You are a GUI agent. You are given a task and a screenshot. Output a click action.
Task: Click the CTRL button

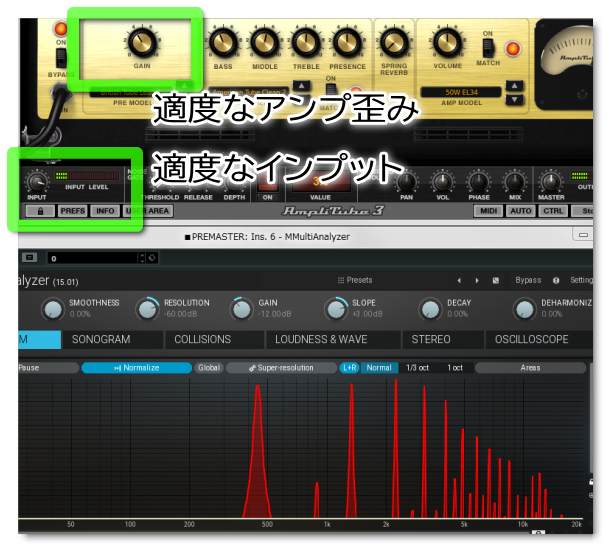click(x=553, y=211)
